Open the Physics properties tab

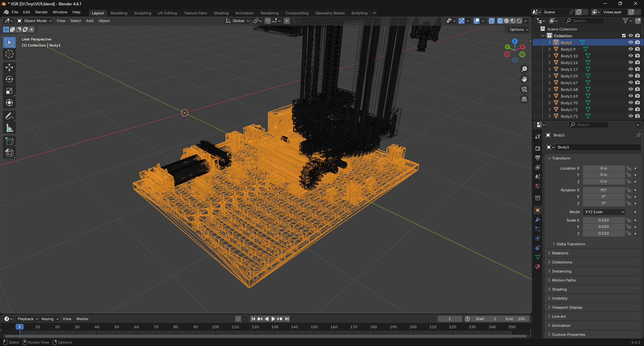[537, 238]
